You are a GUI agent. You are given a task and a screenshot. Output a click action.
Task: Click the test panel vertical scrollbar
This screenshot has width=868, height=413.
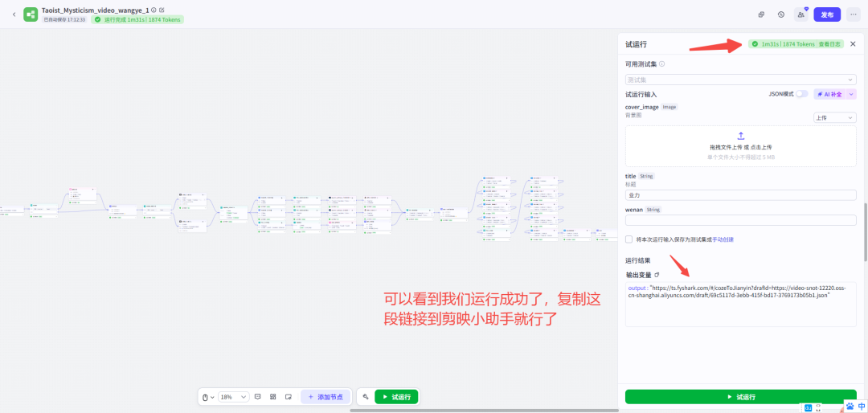point(866,232)
